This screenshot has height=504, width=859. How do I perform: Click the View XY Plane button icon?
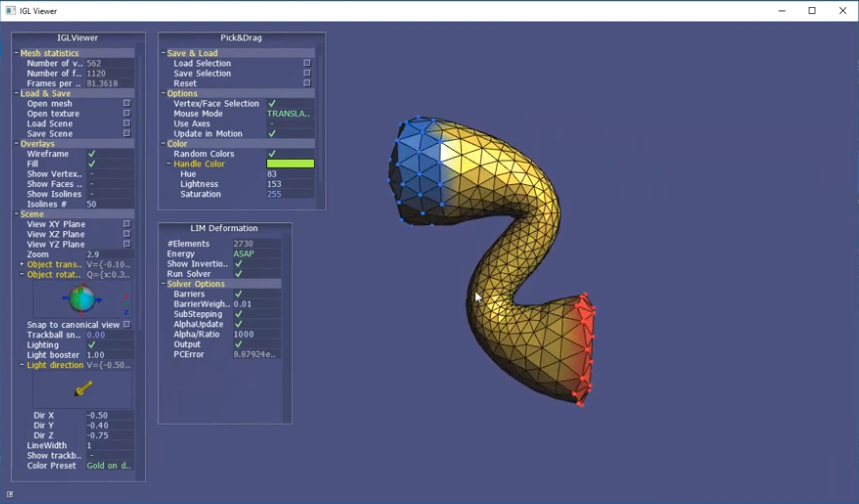click(126, 224)
